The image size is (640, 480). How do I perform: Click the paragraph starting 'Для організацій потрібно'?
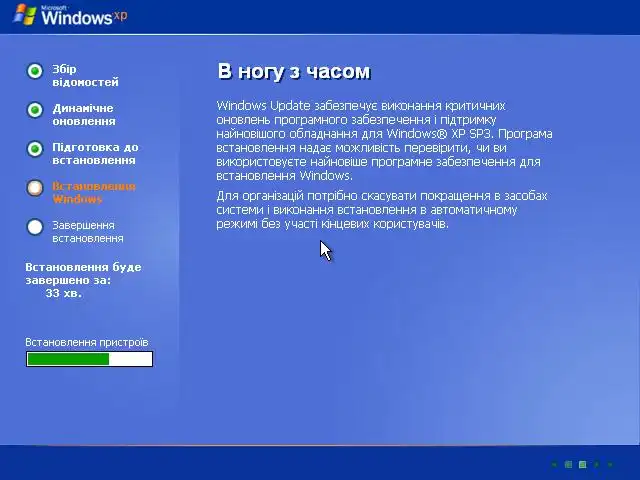click(382, 210)
